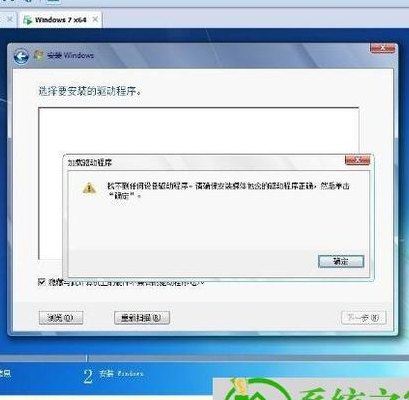Select step 2 安装 Windows at the bottom
Viewport: 409px width, 400px height.
(113, 375)
